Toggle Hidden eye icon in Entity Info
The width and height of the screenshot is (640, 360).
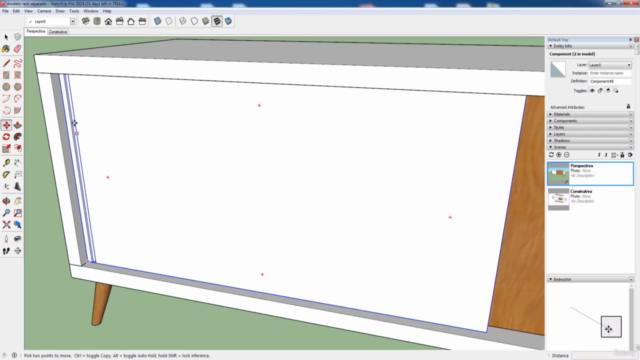[592, 91]
